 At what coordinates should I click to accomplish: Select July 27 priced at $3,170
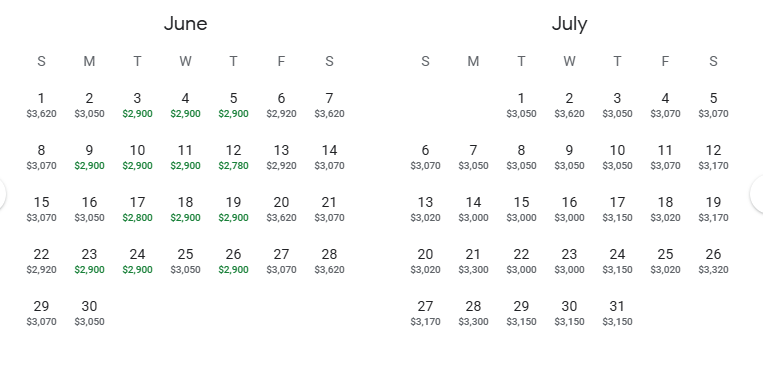point(425,313)
